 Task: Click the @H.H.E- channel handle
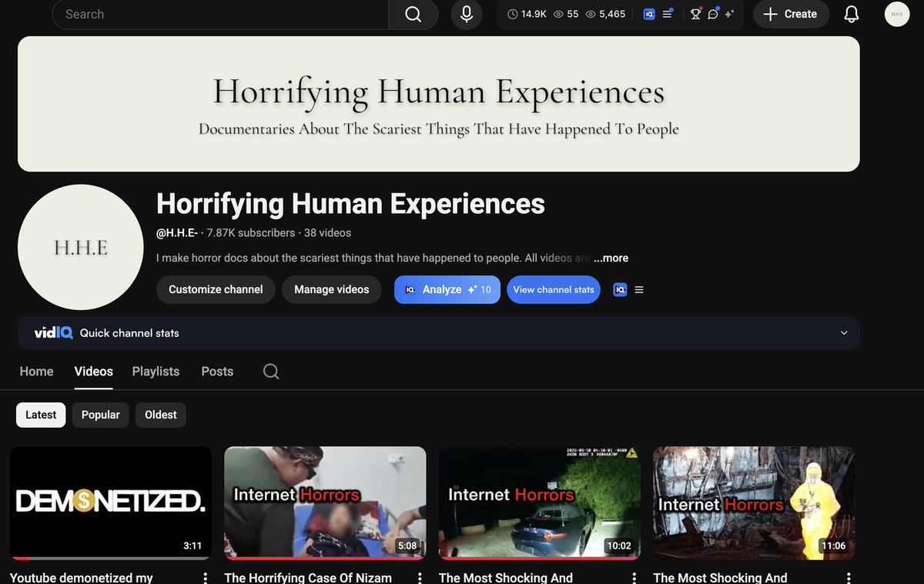tap(177, 232)
